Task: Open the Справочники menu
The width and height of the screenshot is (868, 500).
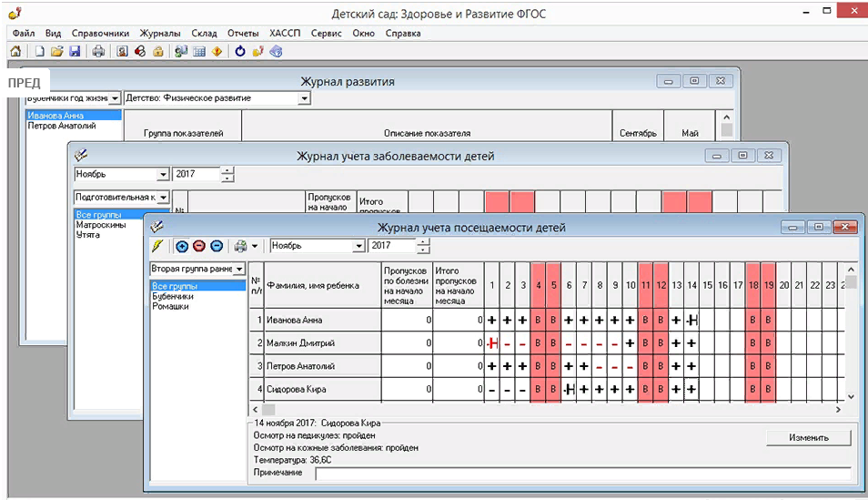Action: [x=100, y=33]
